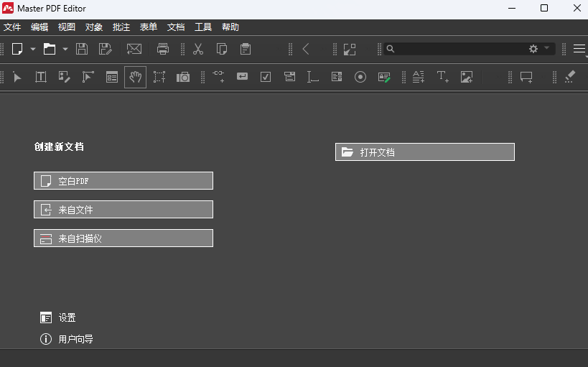Select the marquee Select Area tool
Viewport: 588px width, 367px height.
click(159, 78)
